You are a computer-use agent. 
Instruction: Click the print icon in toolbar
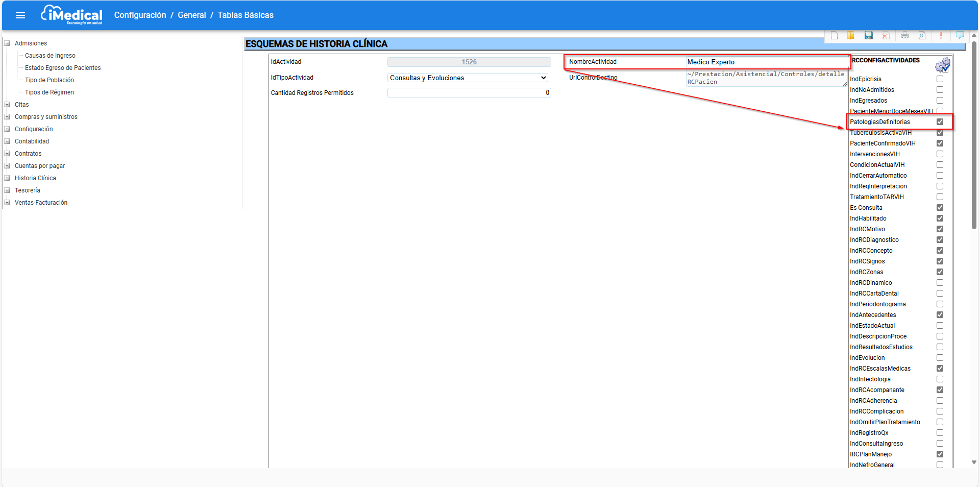(905, 35)
